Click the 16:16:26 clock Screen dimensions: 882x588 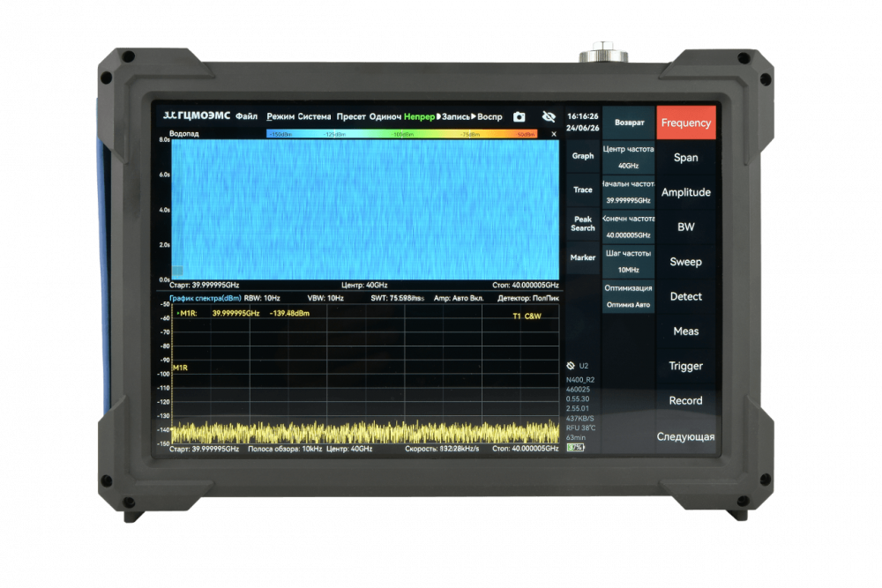583,116
